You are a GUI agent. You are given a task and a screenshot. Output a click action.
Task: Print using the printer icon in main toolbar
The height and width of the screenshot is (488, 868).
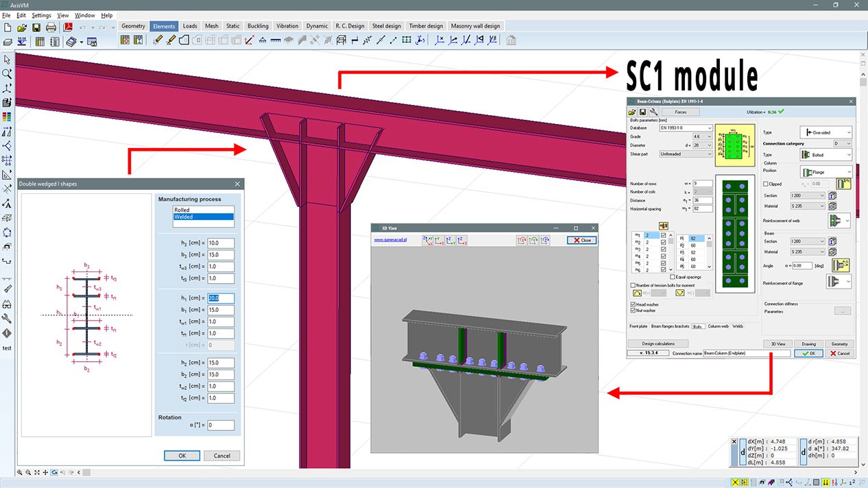tap(51, 27)
